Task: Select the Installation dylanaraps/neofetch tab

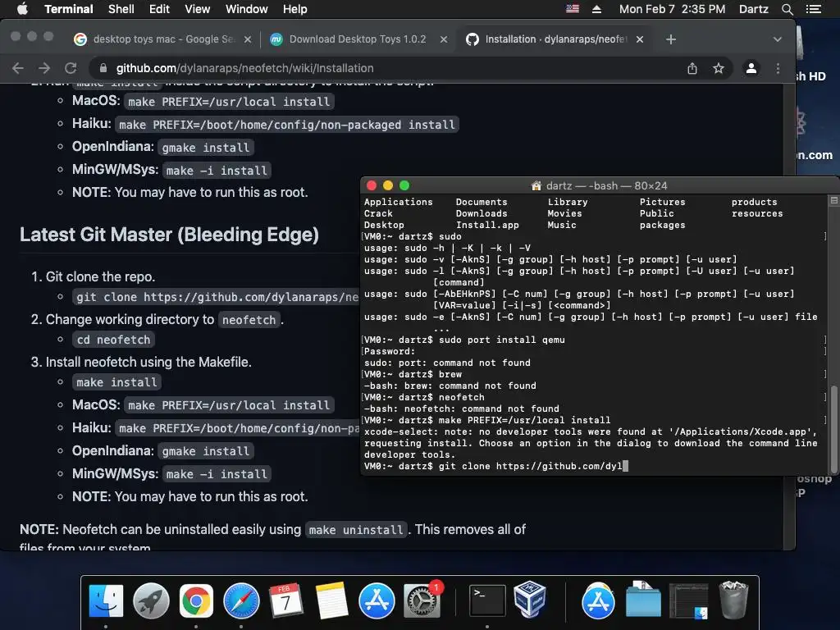Action: 555,39
